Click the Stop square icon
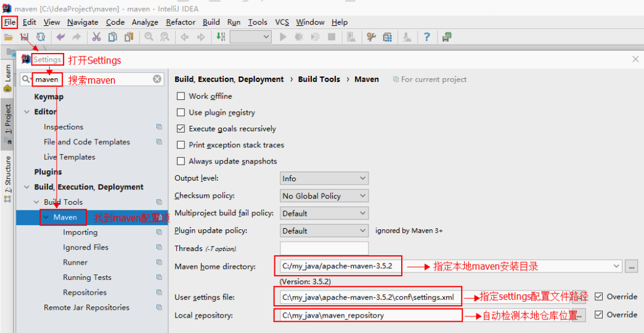The height and width of the screenshot is (333, 644). pos(332,38)
